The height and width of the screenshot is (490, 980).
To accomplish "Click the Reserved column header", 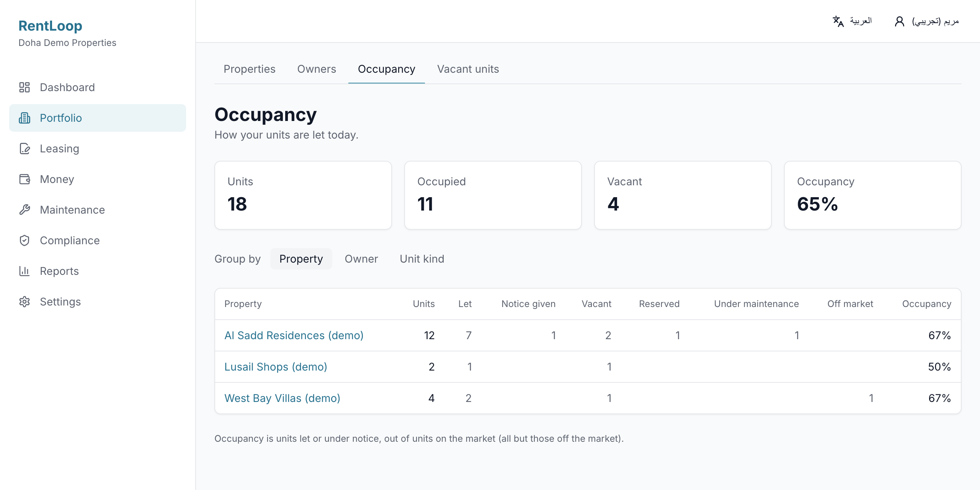I will point(659,304).
